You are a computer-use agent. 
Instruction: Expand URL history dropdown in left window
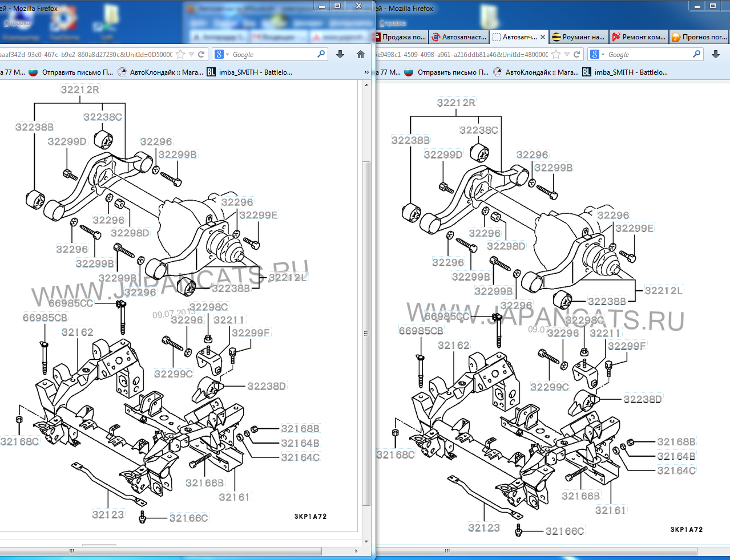coord(192,55)
